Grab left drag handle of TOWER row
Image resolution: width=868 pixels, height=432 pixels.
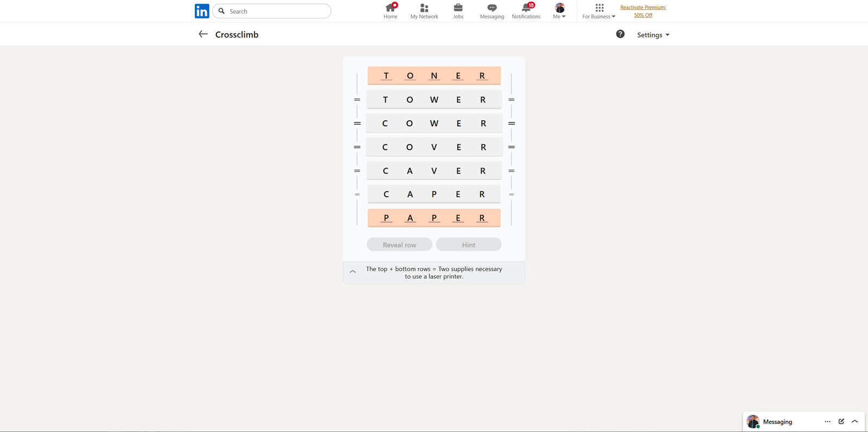coord(357,100)
